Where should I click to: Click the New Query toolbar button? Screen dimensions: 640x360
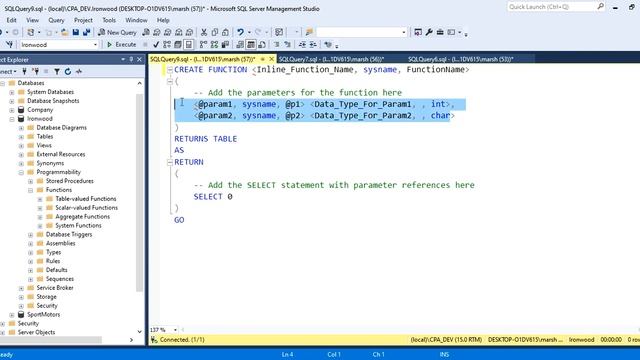pos(117,32)
